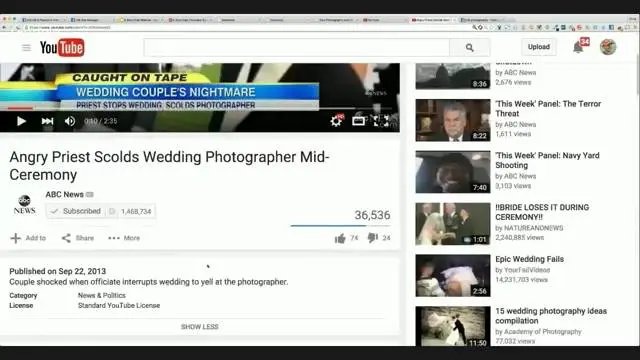Viewport: 640px width, 360px height.
Task: Click the 36,536 view count
Action: click(372, 215)
